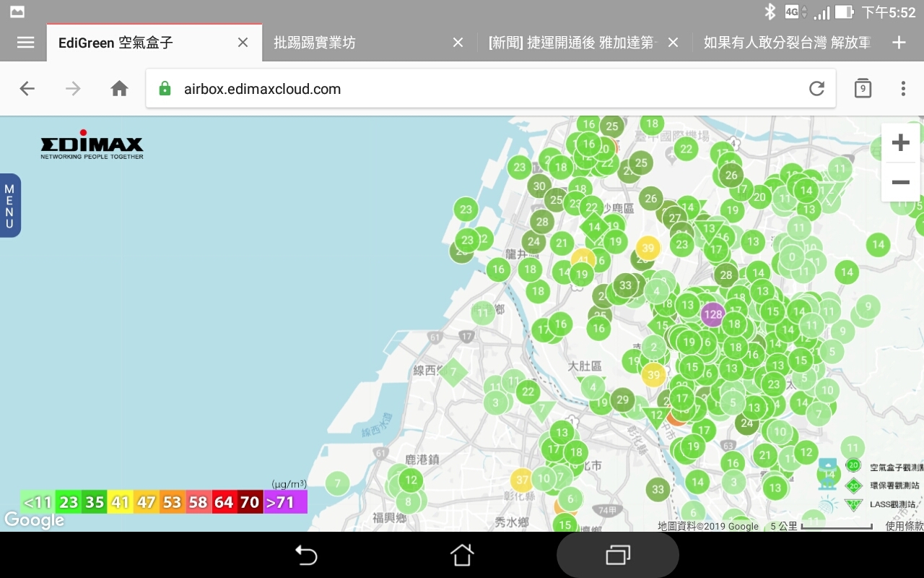
Task: Select the purple 128 sensor marker
Action: (x=712, y=314)
